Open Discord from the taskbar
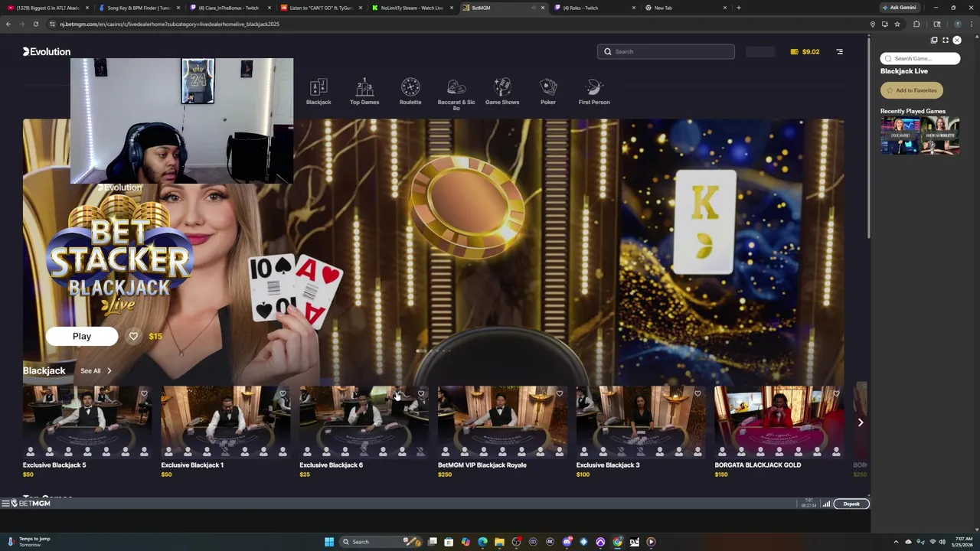Viewport: 980px width, 551px height. pos(567,542)
